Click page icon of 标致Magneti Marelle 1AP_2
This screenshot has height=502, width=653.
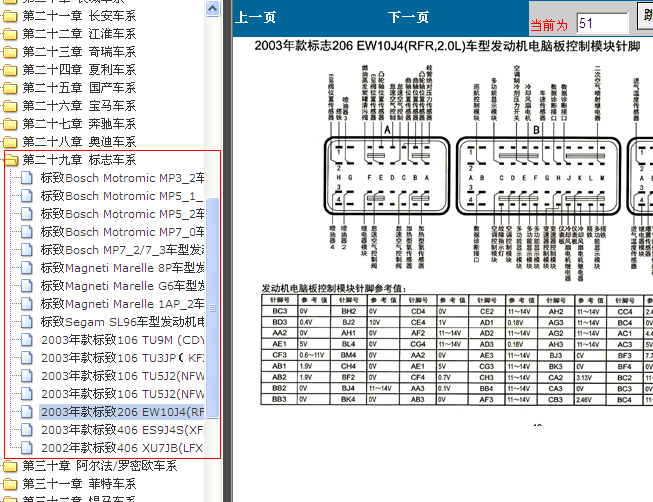pyautogui.click(x=27, y=304)
